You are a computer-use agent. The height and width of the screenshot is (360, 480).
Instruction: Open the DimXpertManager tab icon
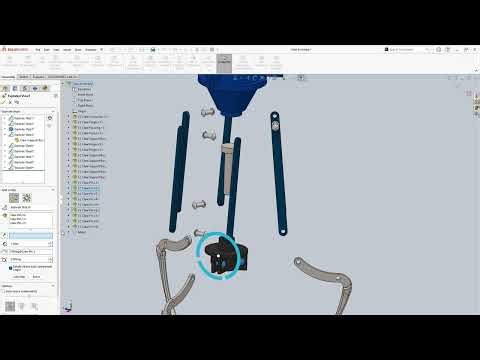[x=35, y=88]
